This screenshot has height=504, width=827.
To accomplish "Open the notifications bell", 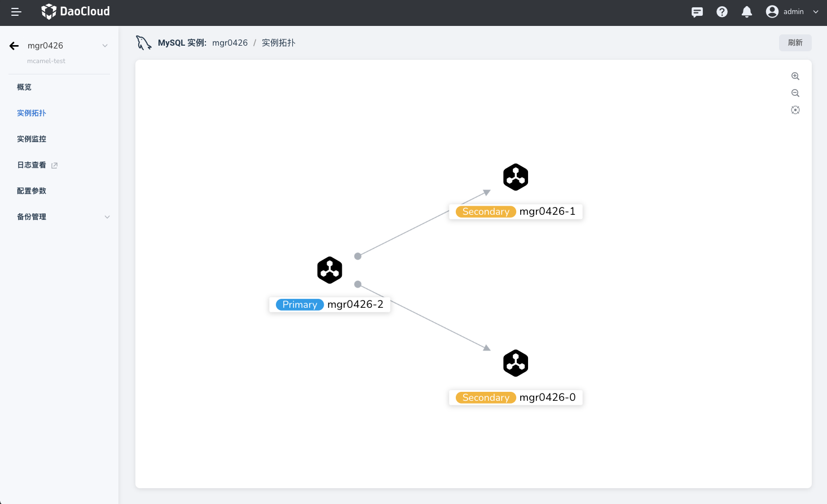I will [x=747, y=12].
